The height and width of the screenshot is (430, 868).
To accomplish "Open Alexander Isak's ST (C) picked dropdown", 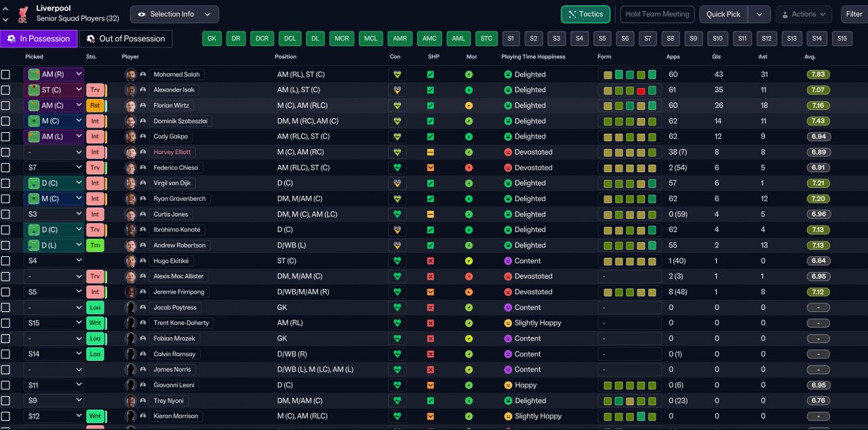I will (54, 90).
